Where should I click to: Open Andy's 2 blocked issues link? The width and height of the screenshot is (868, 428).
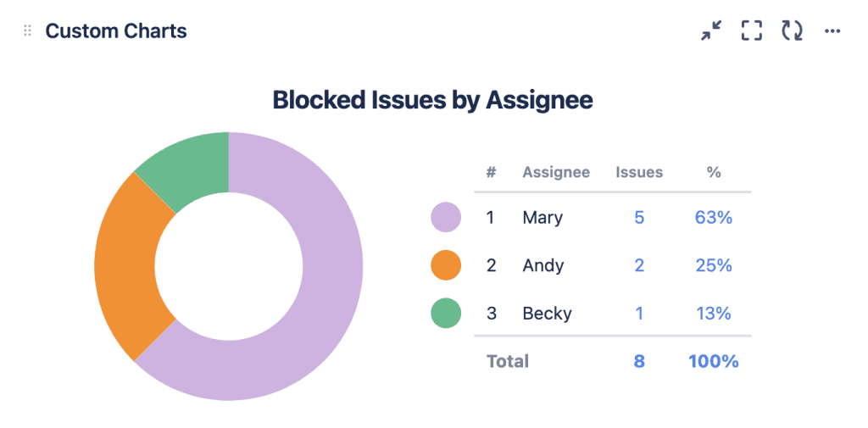(639, 265)
